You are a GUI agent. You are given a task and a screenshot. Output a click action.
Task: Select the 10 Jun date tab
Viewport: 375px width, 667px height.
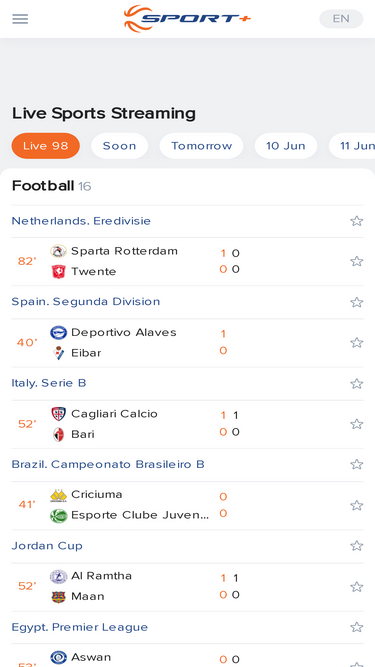[286, 146]
